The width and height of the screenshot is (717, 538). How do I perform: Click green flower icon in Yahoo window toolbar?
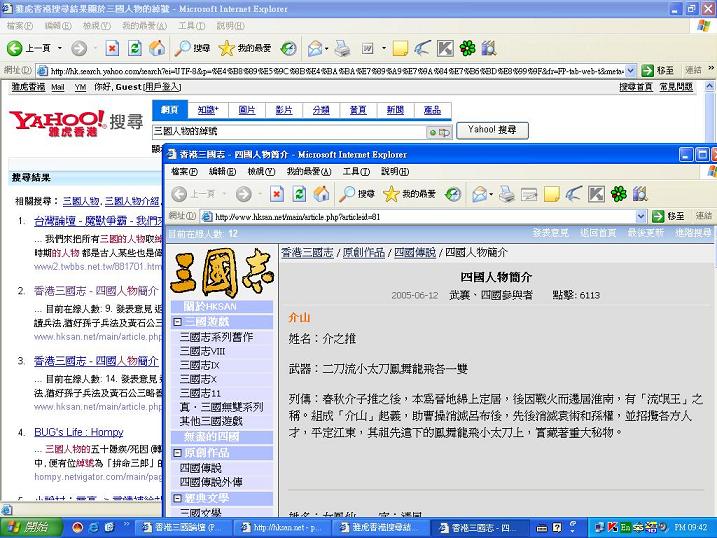coord(467,48)
